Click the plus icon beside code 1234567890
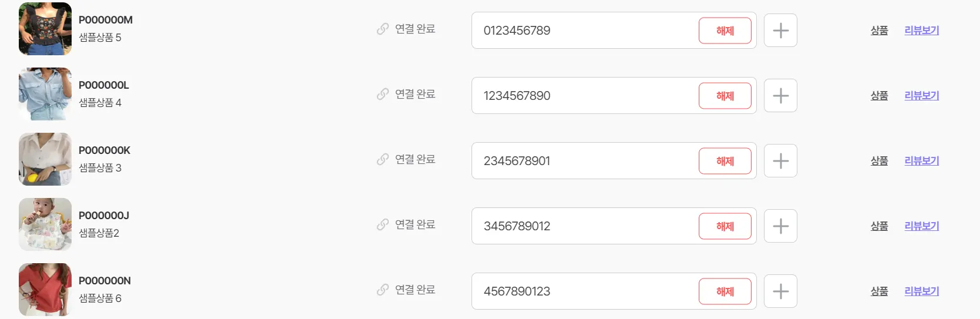 coord(780,96)
